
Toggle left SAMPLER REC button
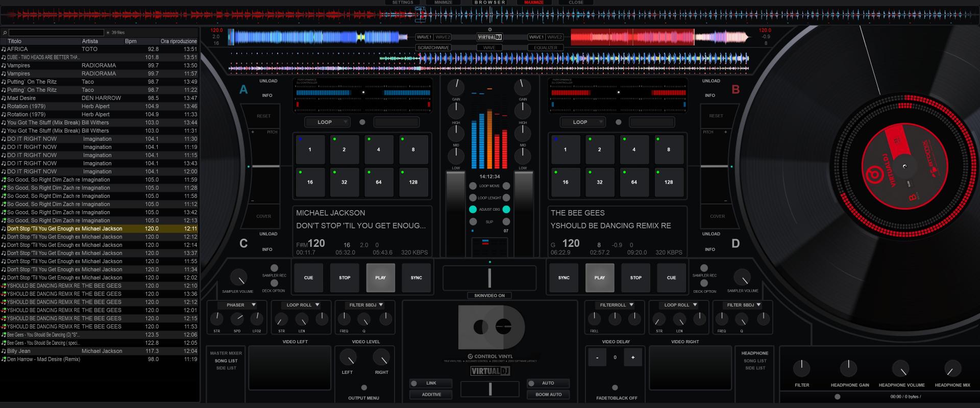tap(274, 268)
